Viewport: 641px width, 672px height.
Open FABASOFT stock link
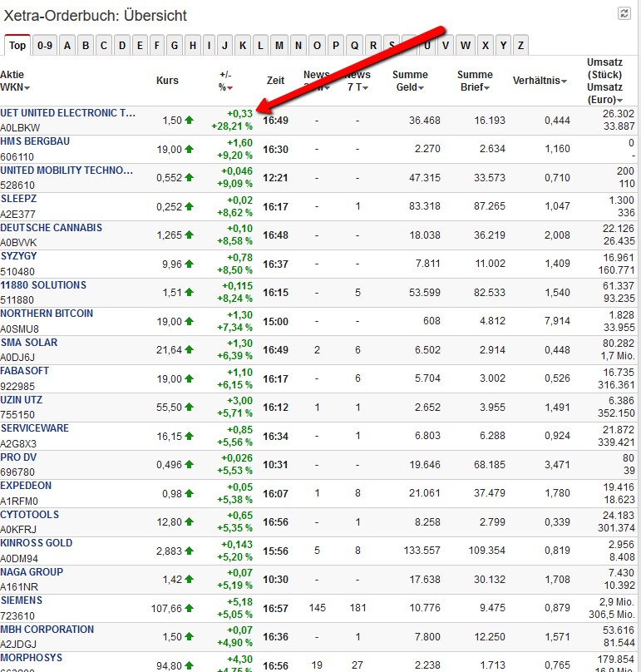24,371
